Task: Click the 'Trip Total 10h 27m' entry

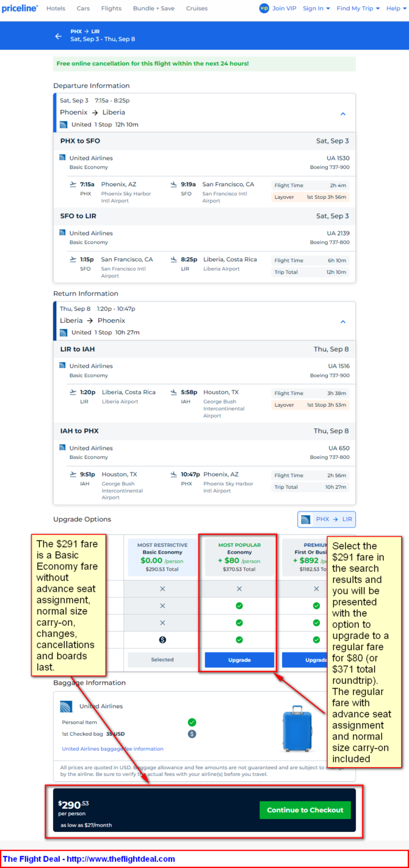Action: tap(310, 487)
